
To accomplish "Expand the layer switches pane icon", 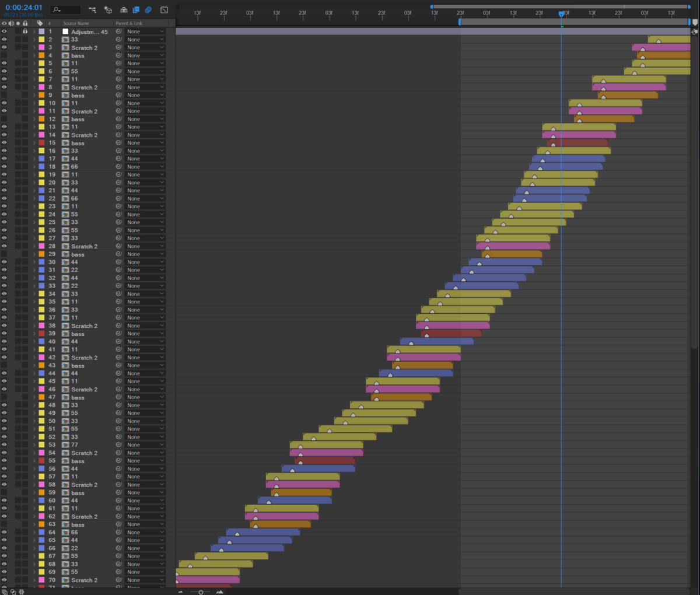I will click(x=5, y=591).
